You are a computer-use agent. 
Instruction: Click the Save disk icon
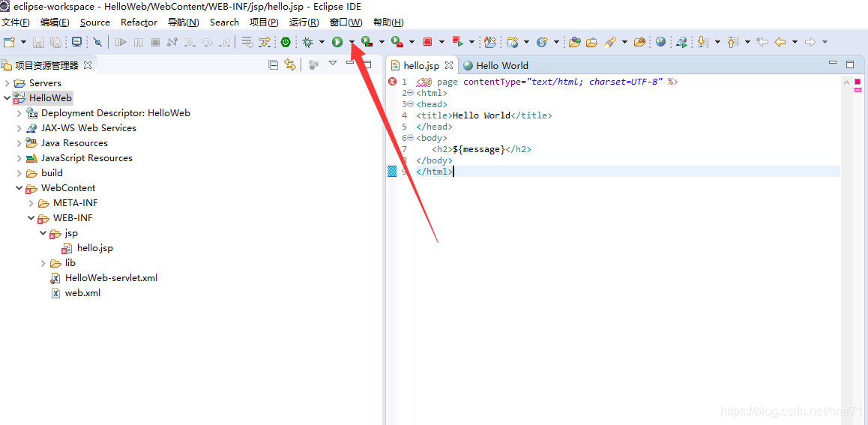(39, 41)
